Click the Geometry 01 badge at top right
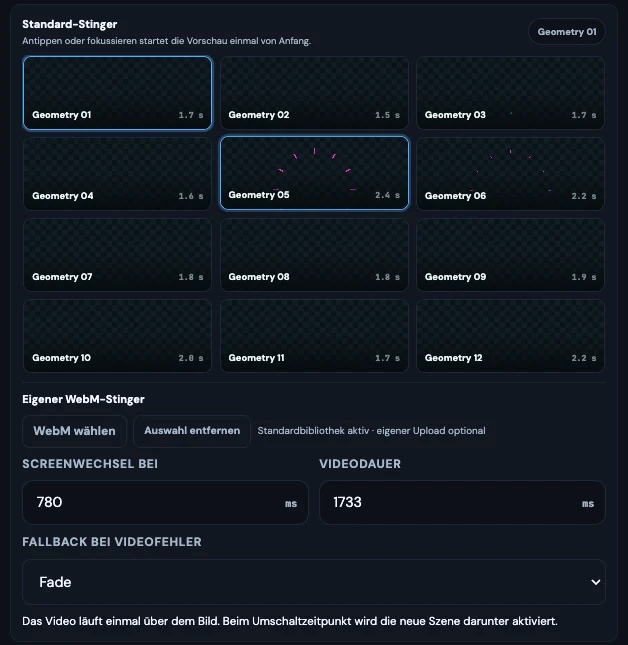Screen dimensions: 628x645 click(567, 32)
